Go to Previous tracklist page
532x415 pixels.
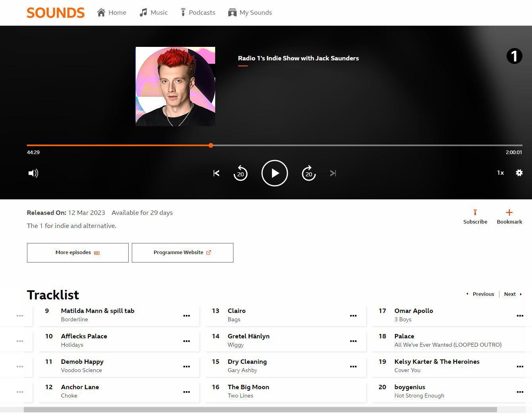pos(480,294)
